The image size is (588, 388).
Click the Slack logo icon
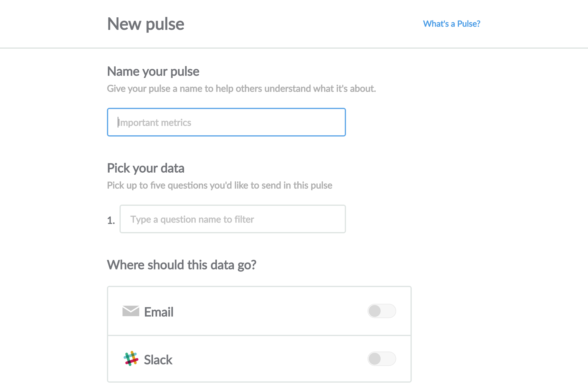click(x=131, y=358)
